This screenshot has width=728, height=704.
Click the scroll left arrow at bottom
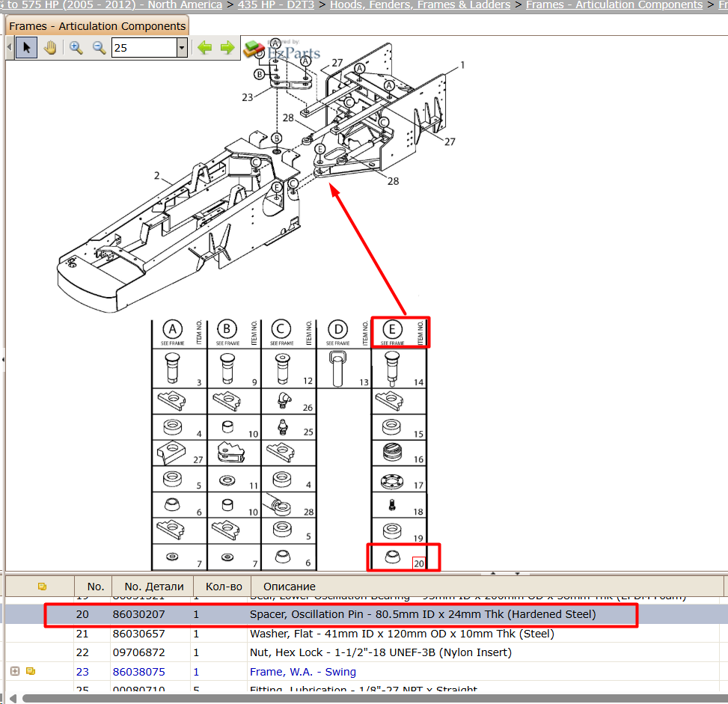pos(13,699)
